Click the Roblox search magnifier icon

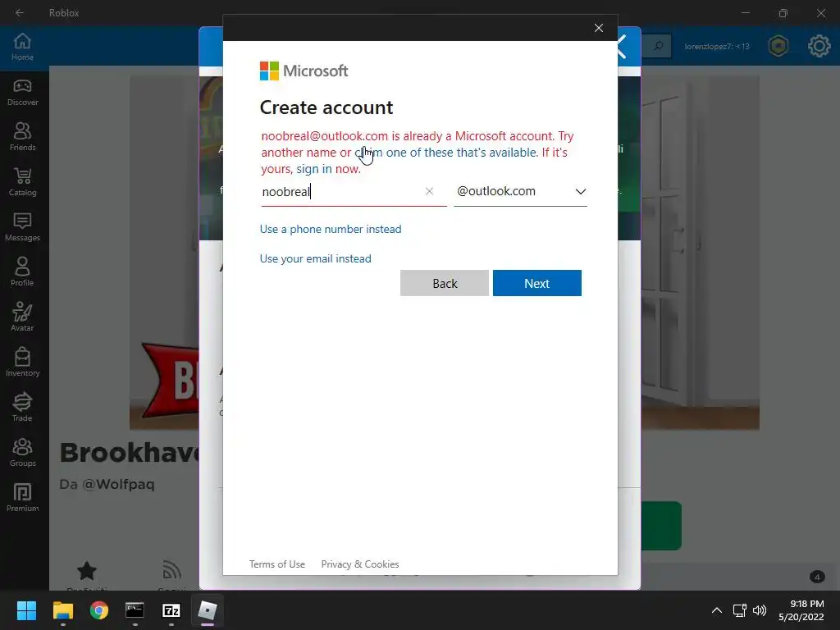click(659, 46)
